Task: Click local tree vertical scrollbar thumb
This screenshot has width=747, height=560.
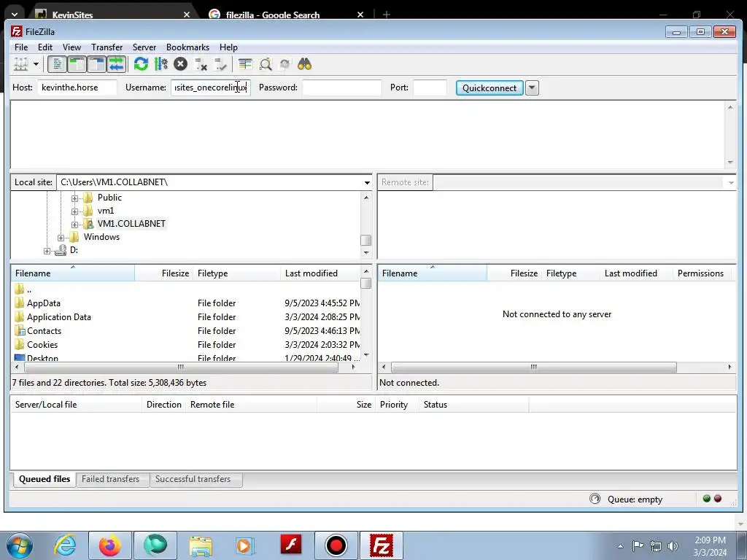Action: (366, 240)
